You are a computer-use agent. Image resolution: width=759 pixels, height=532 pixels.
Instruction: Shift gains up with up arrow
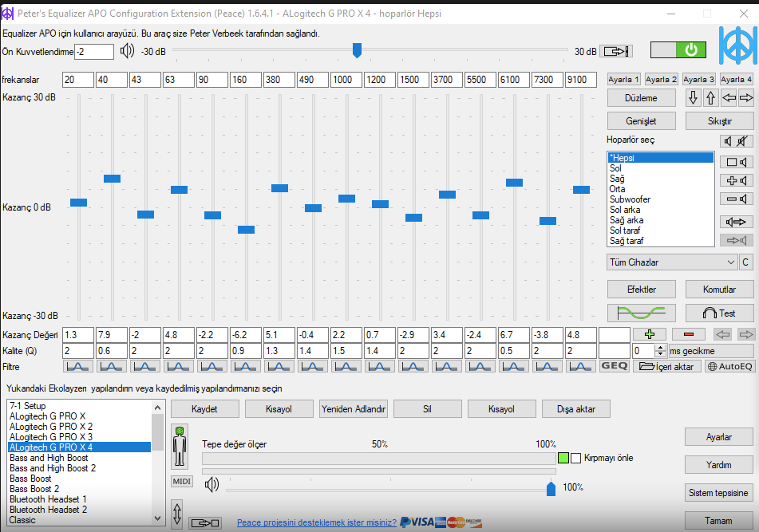click(x=710, y=97)
